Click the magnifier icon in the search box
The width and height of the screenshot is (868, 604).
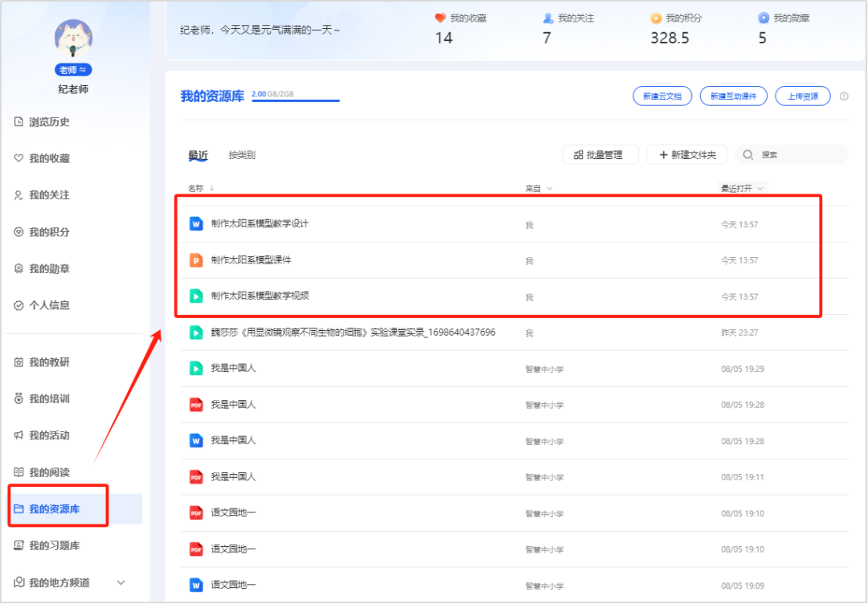(x=747, y=154)
